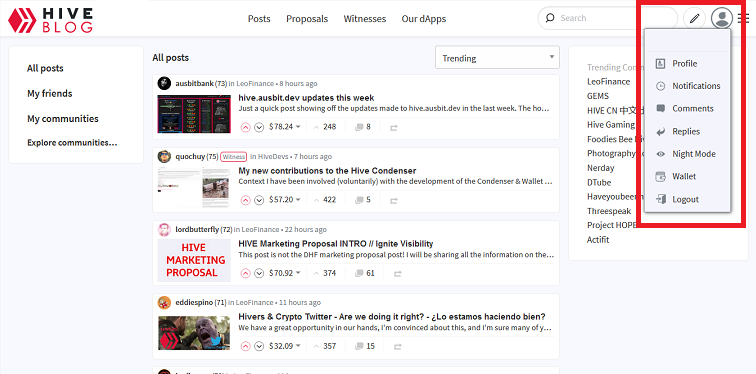This screenshot has width=756, height=374.
Task: Open Notifications from user menu
Action: 687,86
